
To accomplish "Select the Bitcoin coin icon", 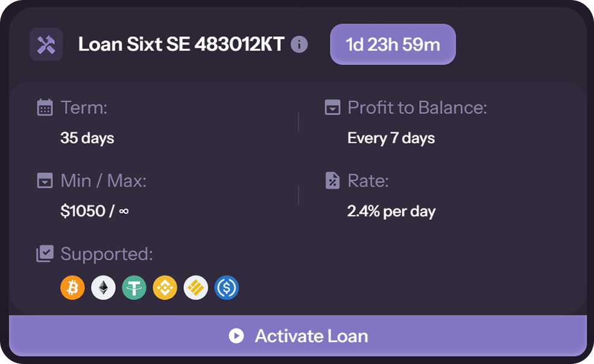I will pyautogui.click(x=72, y=288).
